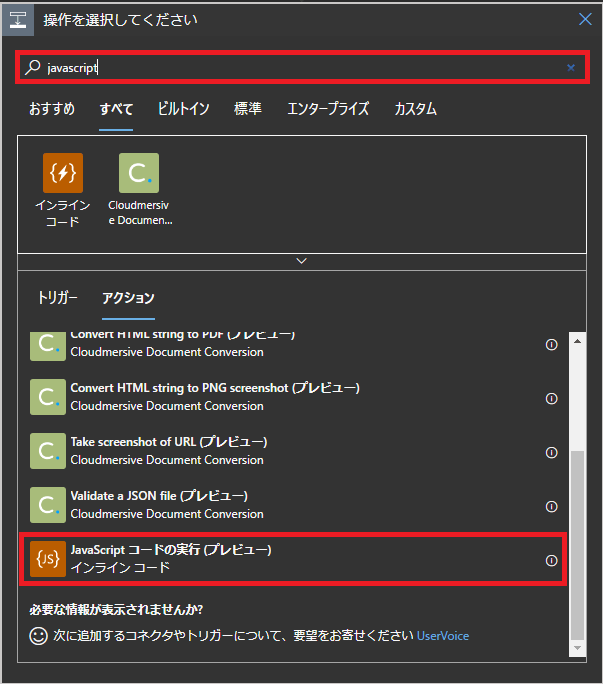
Task: Select Convert HTML string to PNG screenshot action
Action: click(293, 397)
